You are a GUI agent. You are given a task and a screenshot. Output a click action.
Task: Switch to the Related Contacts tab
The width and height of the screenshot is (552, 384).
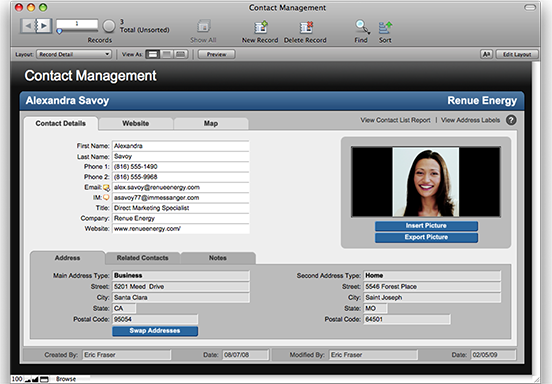pos(143,258)
